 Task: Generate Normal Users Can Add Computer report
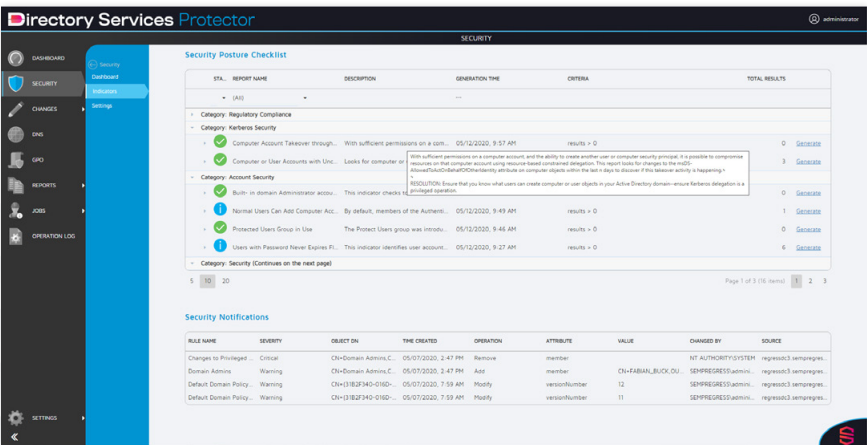808,211
